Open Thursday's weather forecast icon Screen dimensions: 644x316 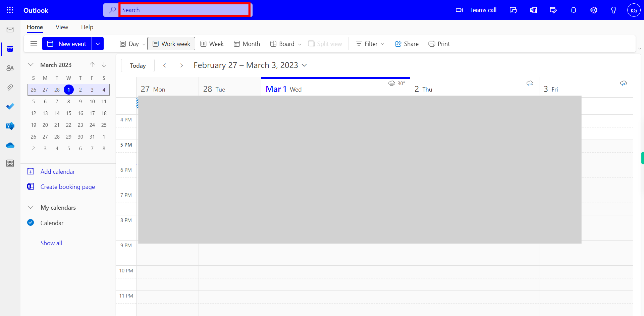[530, 83]
